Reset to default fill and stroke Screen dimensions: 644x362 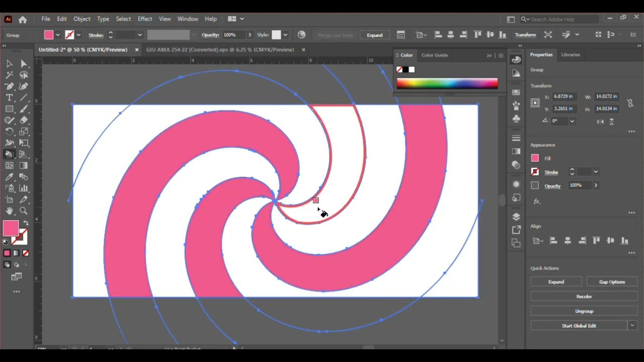[6, 242]
